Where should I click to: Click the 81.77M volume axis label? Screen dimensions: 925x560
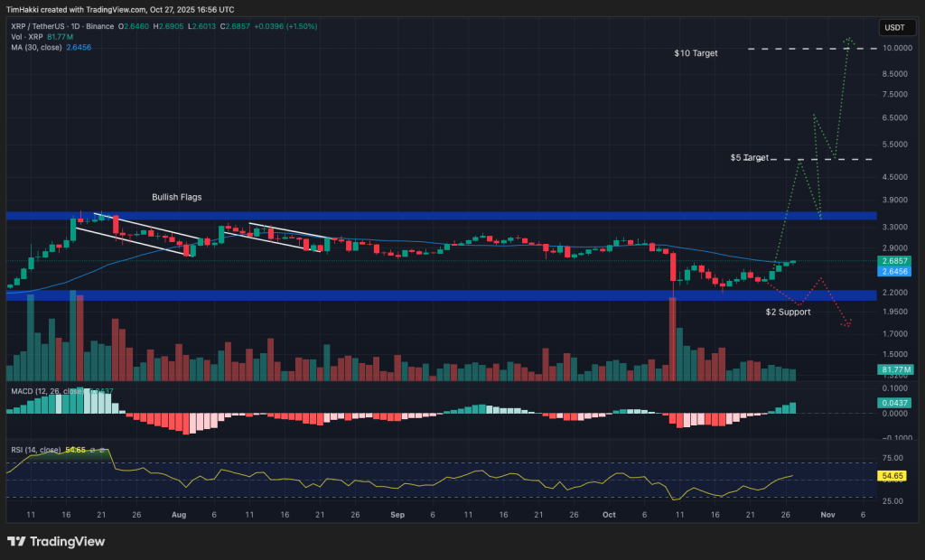point(895,369)
